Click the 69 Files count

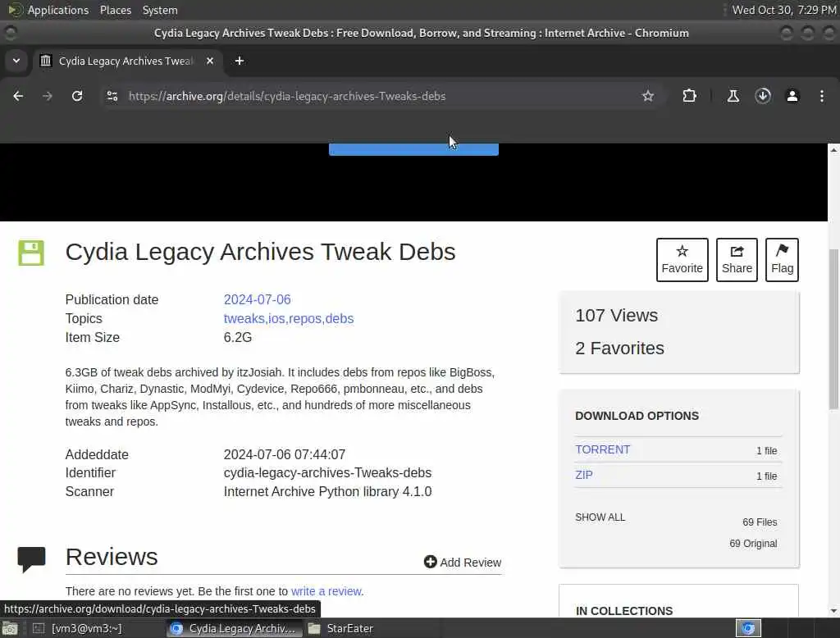pyautogui.click(x=759, y=522)
